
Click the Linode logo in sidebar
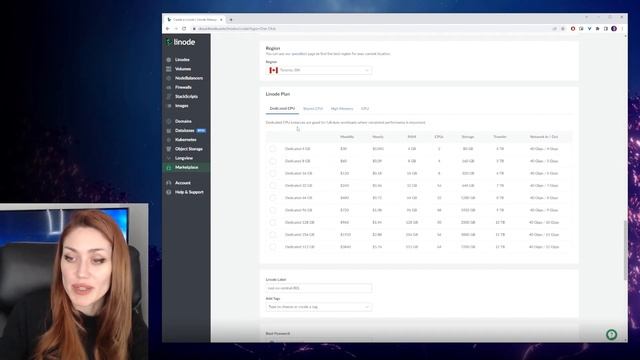(x=181, y=42)
